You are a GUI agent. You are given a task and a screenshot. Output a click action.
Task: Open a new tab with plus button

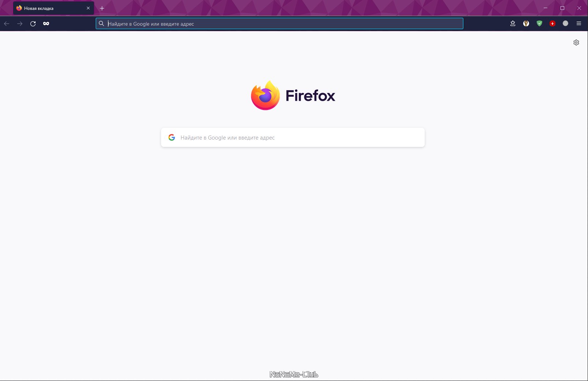pos(102,8)
